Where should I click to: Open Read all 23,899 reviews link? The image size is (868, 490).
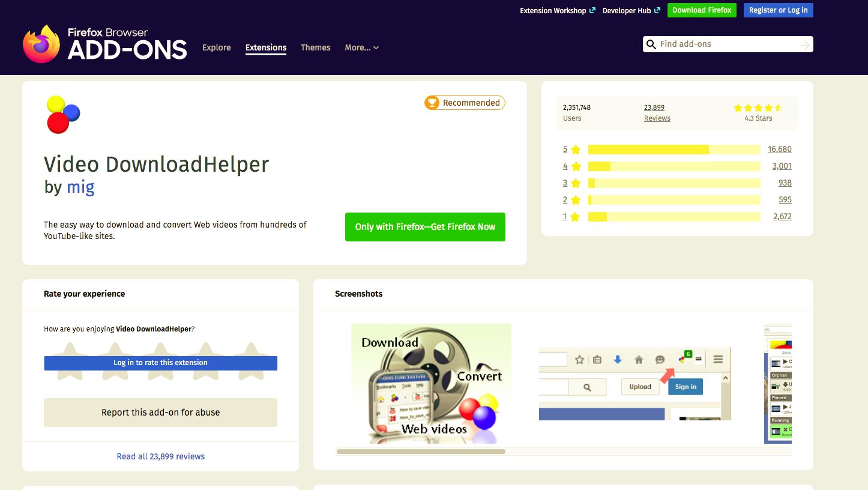point(160,456)
